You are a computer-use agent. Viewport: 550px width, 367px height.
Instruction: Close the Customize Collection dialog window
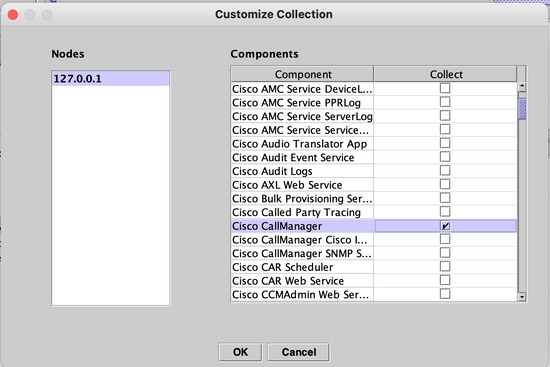[13, 15]
